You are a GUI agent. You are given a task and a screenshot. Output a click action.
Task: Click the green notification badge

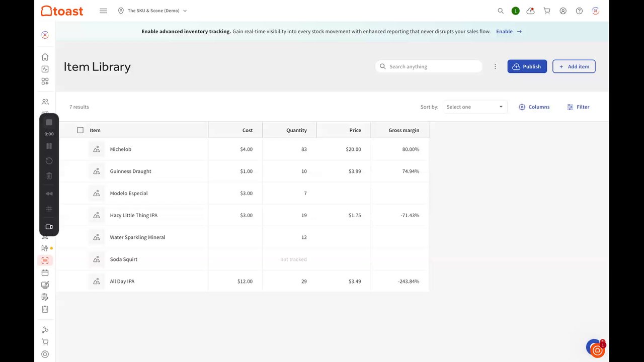click(515, 11)
